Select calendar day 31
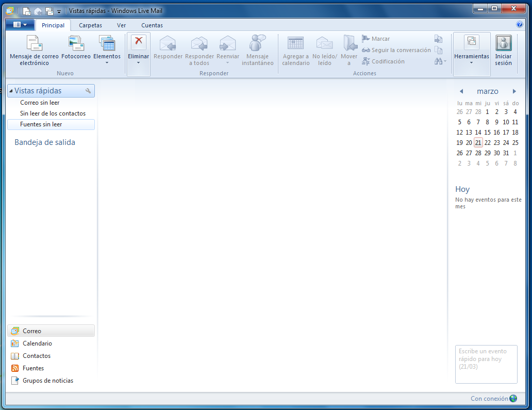Image resolution: width=532 pixels, height=410 pixels. click(506, 153)
